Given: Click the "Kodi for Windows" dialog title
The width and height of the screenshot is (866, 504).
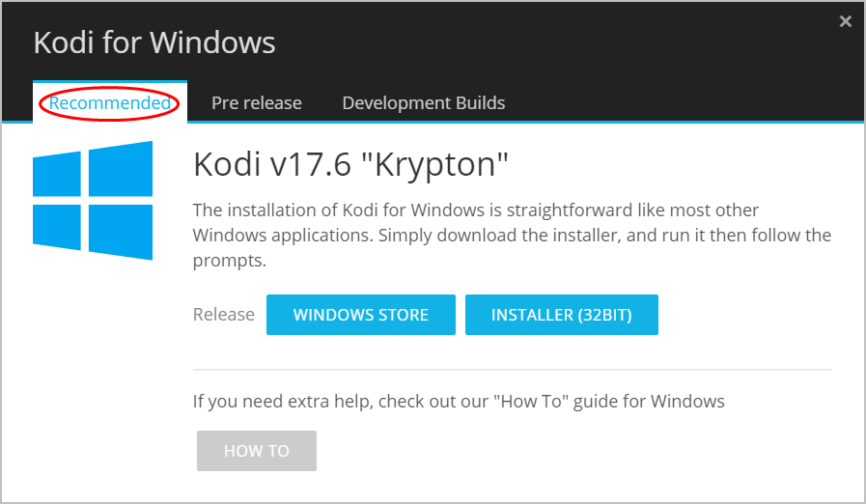Looking at the screenshot, I should point(154,42).
